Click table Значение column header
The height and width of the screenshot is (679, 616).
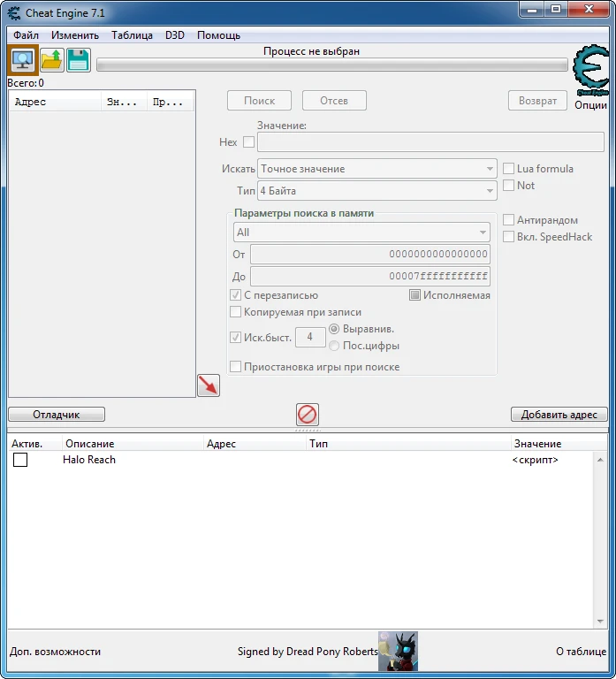559,444
